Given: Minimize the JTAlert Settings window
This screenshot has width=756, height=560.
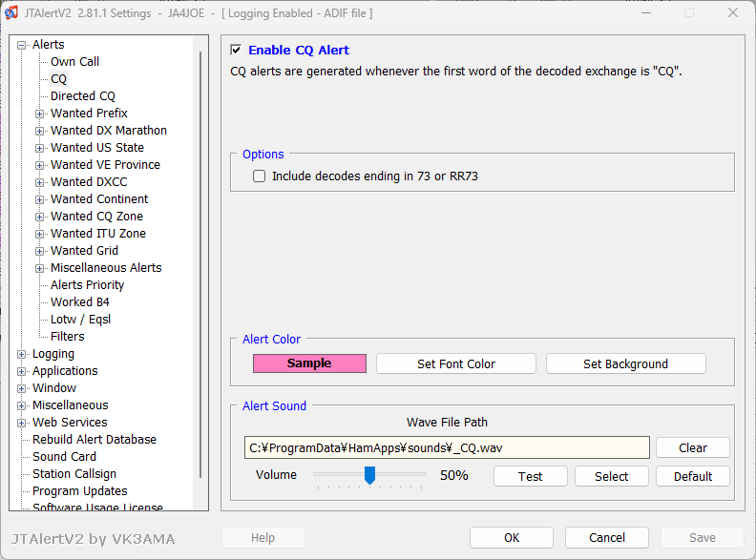Looking at the screenshot, I should [646, 12].
